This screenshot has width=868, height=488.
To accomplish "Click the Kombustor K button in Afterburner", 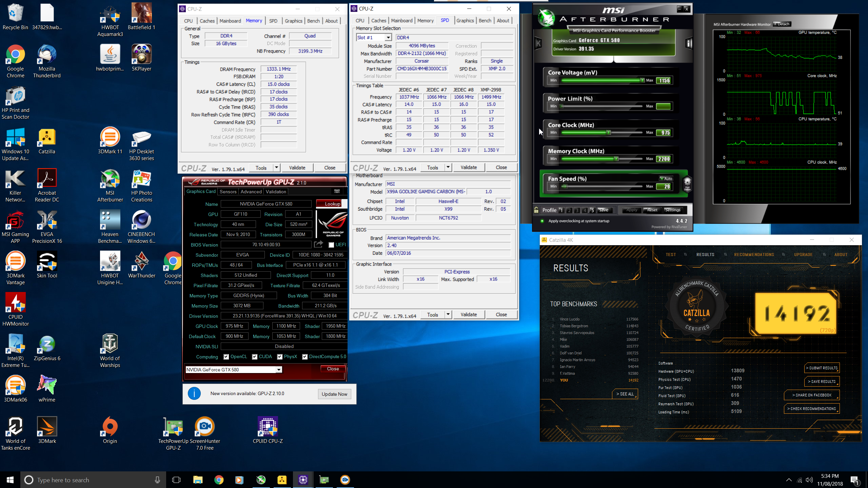I will [x=538, y=43].
